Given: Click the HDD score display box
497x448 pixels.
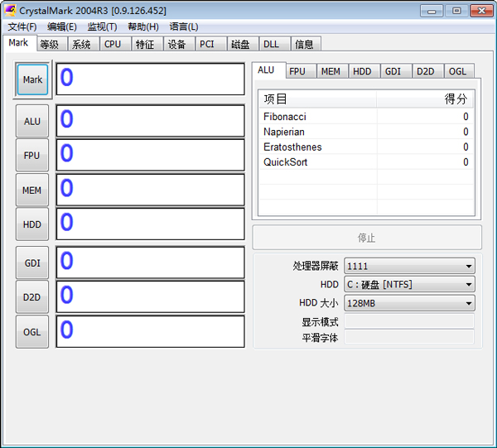Looking at the screenshot, I should (x=150, y=224).
